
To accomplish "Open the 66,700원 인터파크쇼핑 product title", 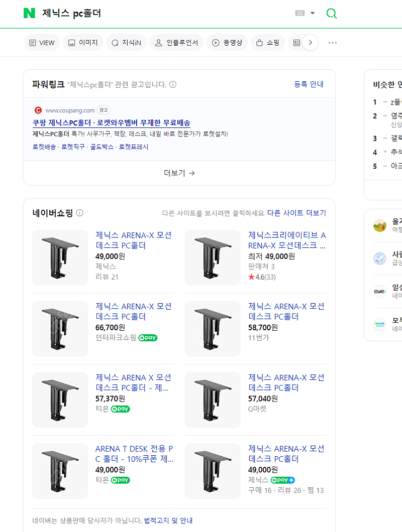I will [x=134, y=312].
